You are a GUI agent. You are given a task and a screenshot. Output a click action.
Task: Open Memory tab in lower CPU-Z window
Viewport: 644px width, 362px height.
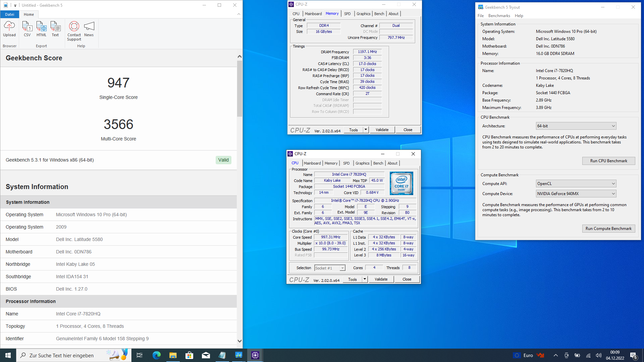331,163
